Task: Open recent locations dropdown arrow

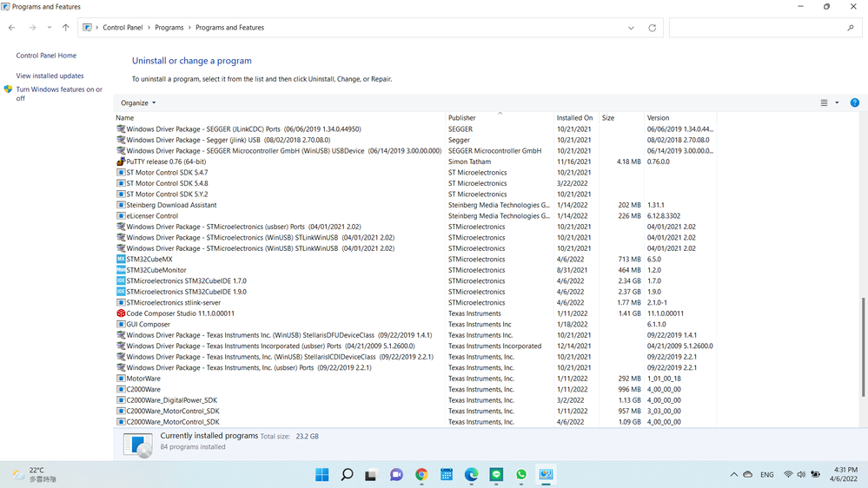Action: click(x=50, y=28)
